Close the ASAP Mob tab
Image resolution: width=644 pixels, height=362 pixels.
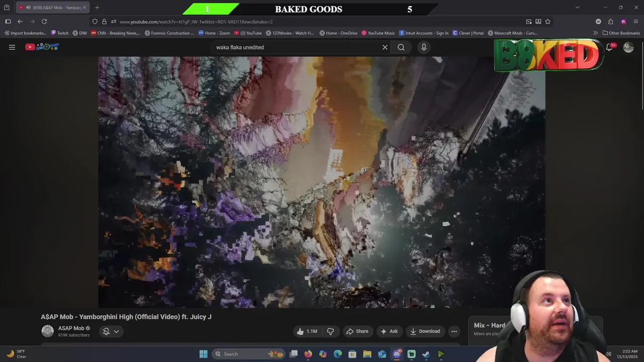click(84, 8)
